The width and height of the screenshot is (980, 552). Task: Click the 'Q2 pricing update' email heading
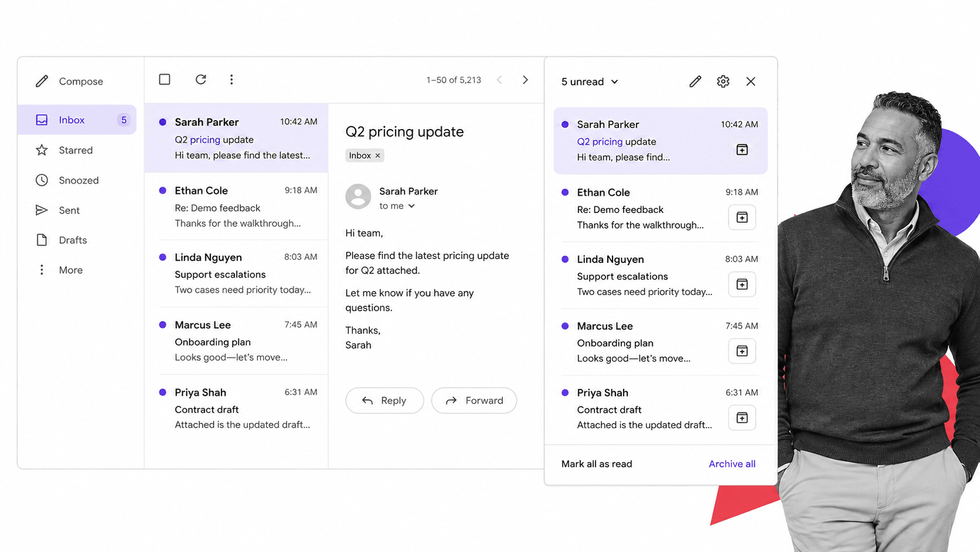tap(404, 131)
